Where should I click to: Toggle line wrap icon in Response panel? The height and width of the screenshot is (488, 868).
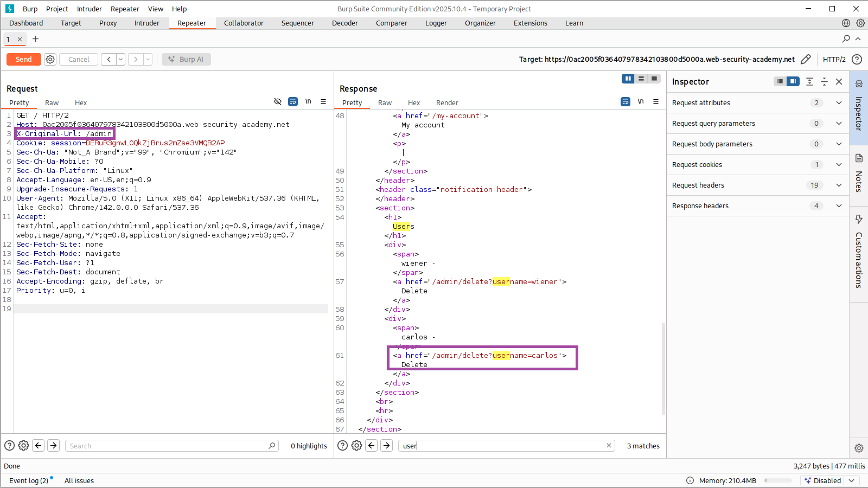coord(626,102)
